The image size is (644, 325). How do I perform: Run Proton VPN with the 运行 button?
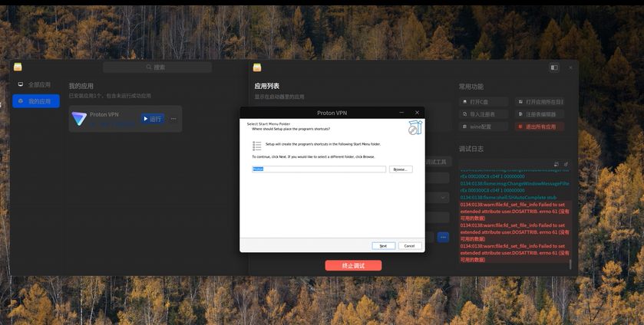153,119
